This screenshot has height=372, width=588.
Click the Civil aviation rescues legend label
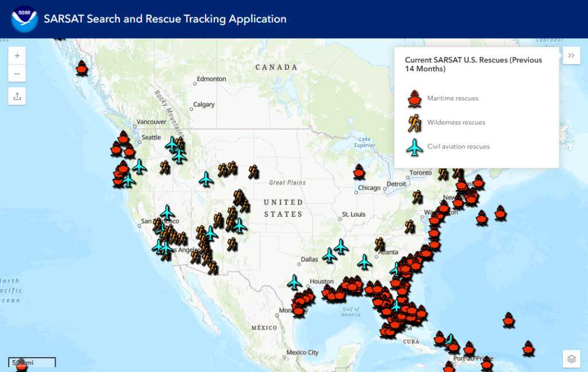click(458, 147)
